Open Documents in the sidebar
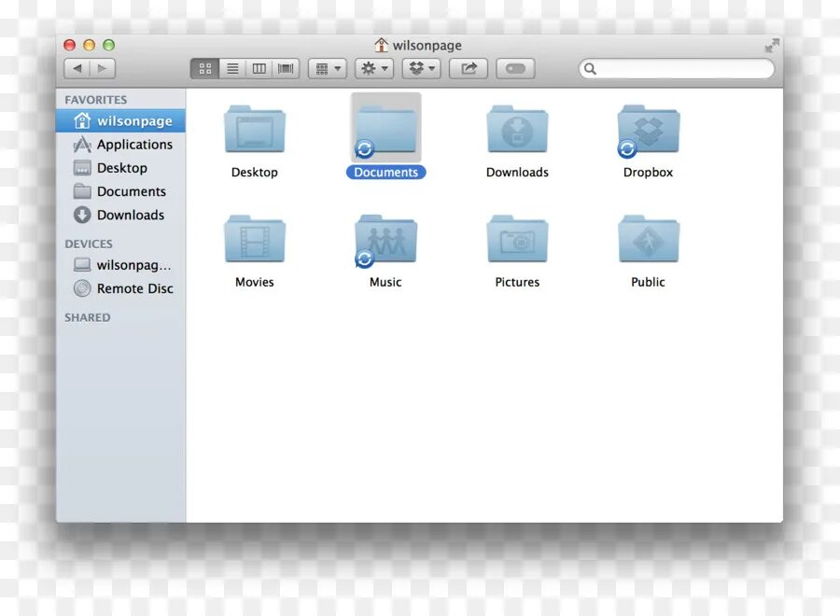 pos(121,191)
